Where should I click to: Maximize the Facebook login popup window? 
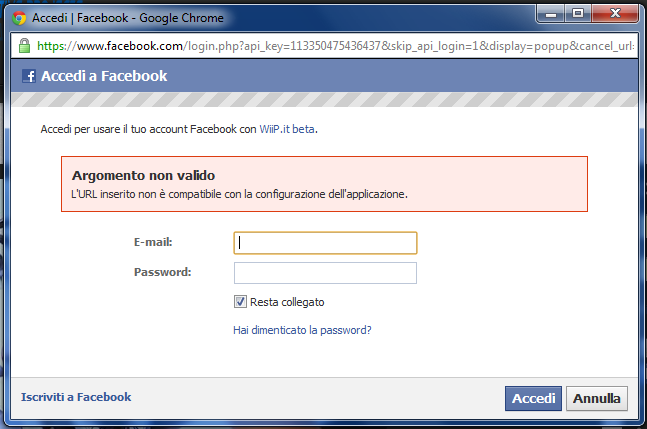tap(578, 14)
